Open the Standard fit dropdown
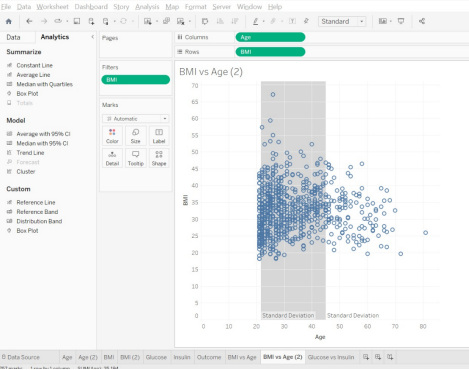This screenshot has height=370, width=469. pyautogui.click(x=342, y=21)
